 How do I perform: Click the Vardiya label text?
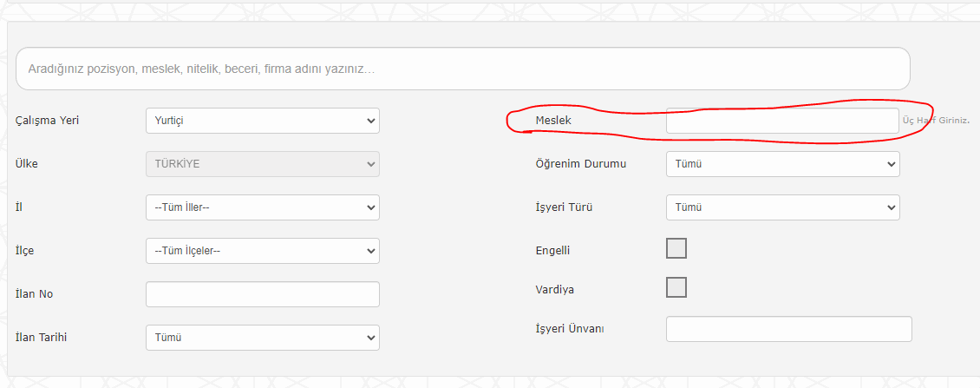[554, 291]
